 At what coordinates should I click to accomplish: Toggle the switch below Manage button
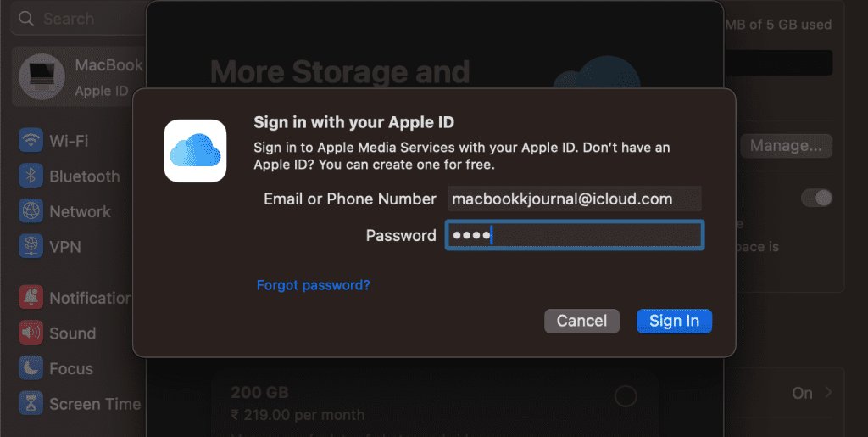(816, 198)
